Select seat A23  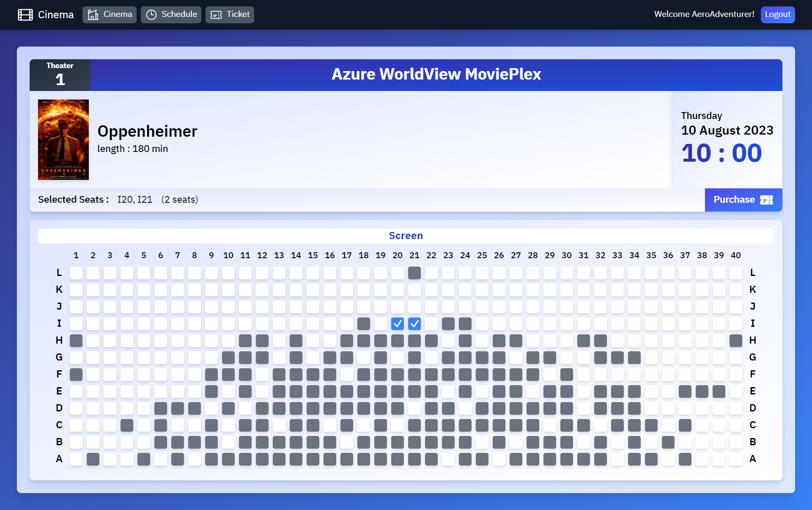[x=448, y=459]
